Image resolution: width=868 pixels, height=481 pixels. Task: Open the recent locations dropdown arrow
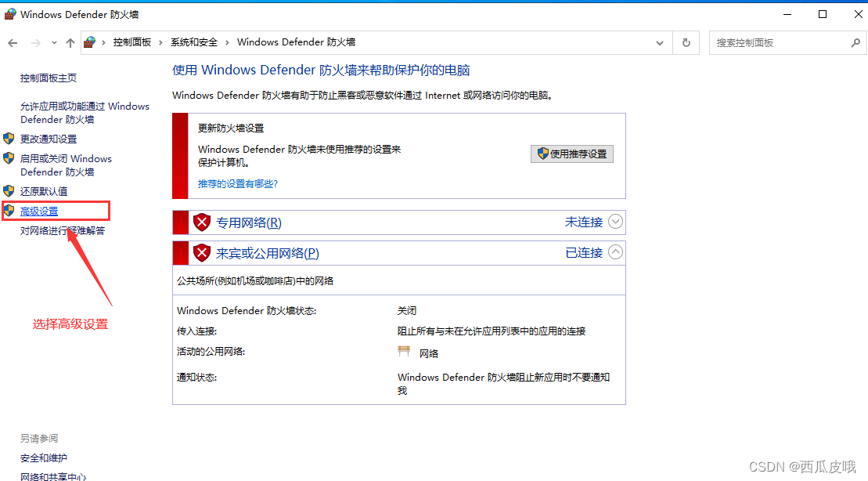[x=54, y=42]
